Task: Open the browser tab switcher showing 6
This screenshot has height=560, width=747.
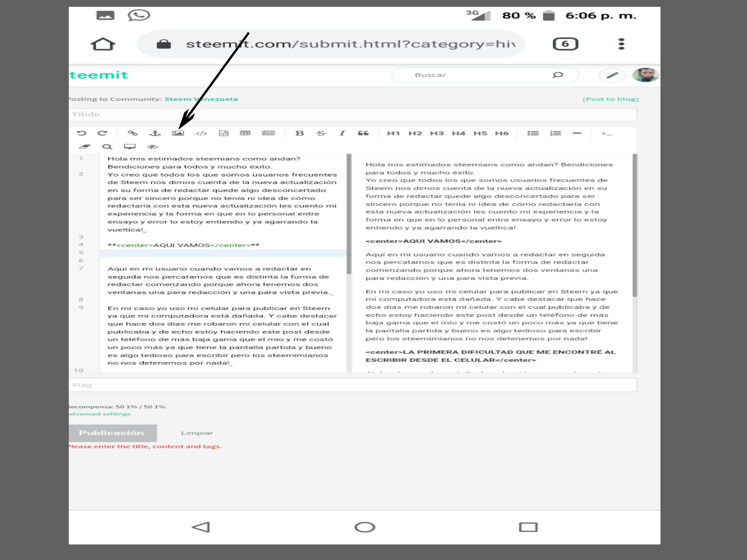Action: (x=566, y=44)
